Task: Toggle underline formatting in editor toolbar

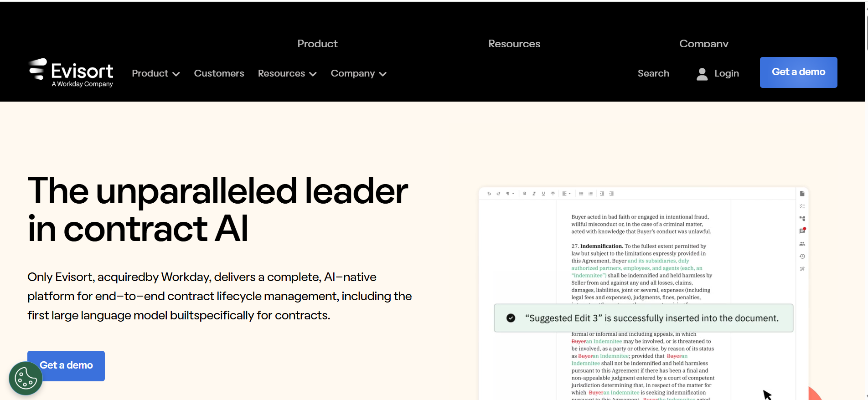Action: [x=543, y=194]
